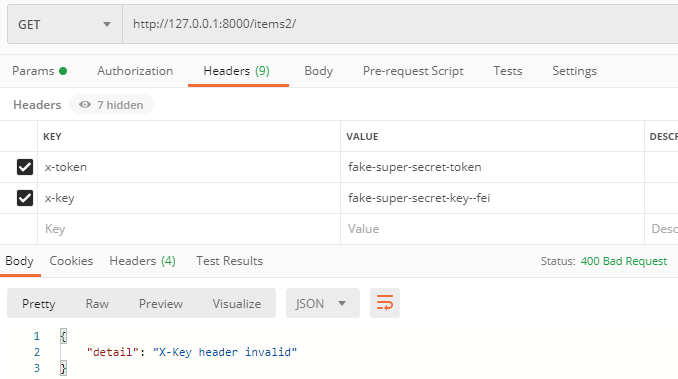Open the GET method dropdown

point(65,24)
